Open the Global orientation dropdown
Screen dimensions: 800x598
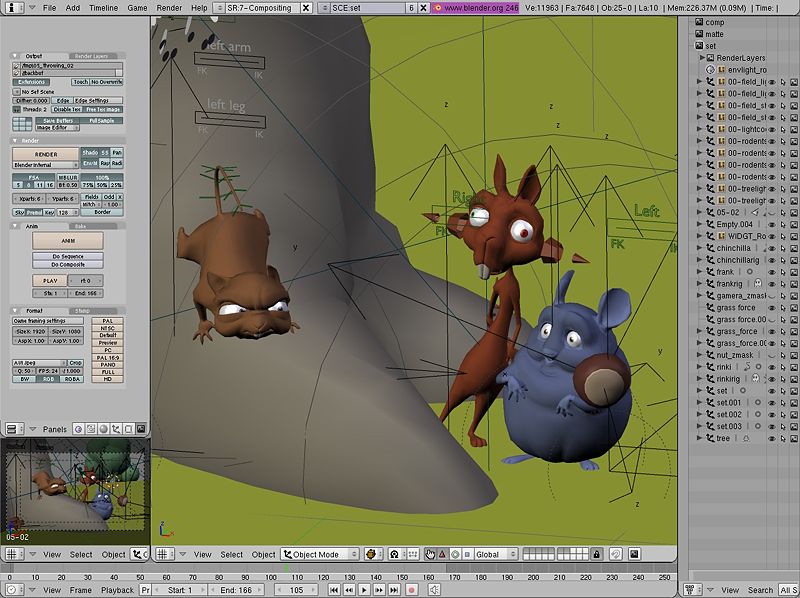coord(494,554)
